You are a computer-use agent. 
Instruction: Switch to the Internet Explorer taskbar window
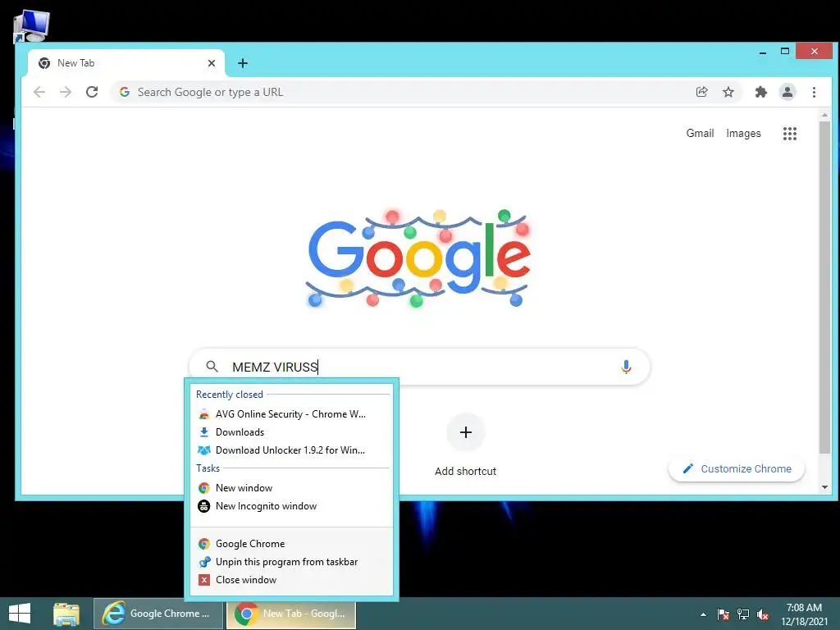tap(158, 614)
